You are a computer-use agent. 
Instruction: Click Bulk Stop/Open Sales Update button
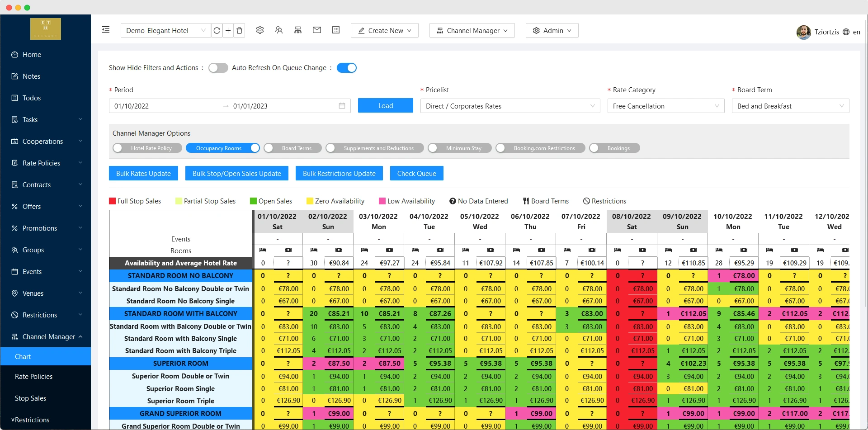tap(237, 173)
